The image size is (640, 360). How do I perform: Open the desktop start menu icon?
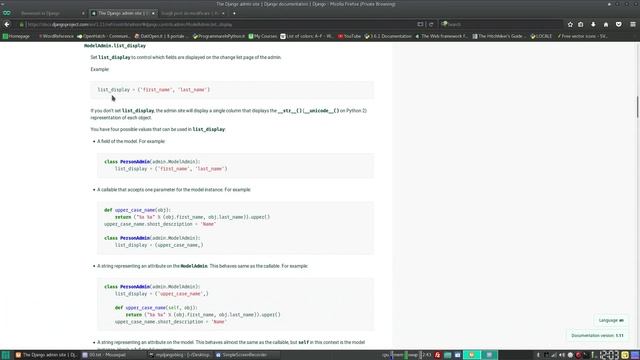pos(6,355)
